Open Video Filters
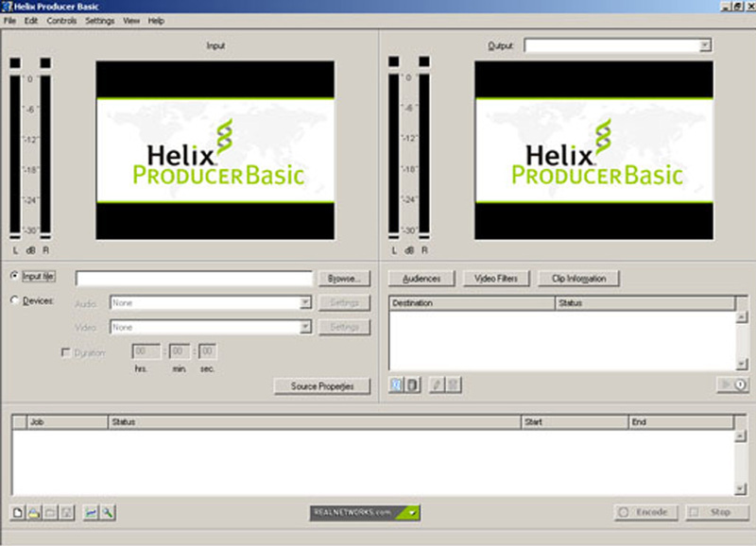The image size is (756, 546). tap(495, 278)
